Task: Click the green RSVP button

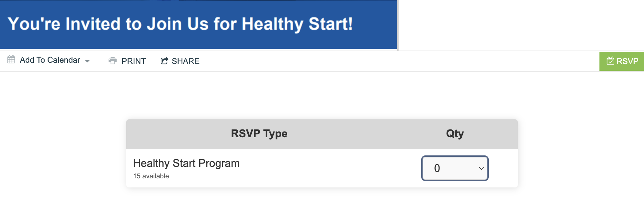Action: (622, 61)
